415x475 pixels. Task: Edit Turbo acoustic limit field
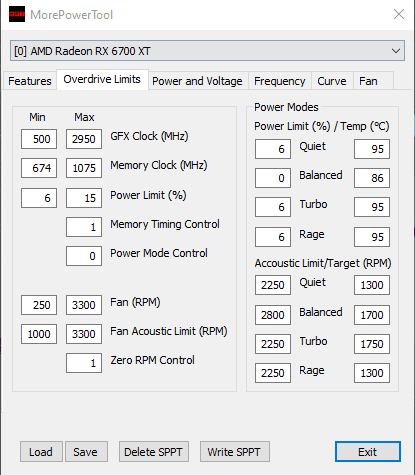click(x=273, y=344)
